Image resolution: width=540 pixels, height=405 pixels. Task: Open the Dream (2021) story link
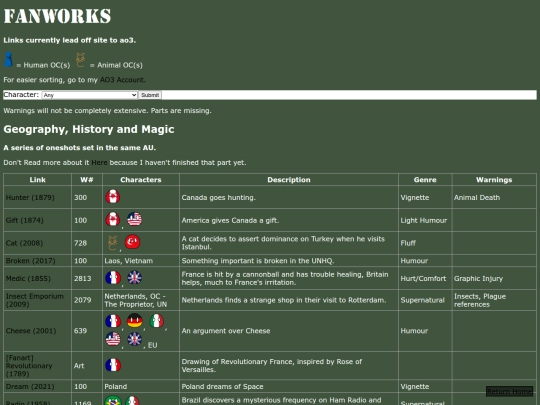(30, 386)
